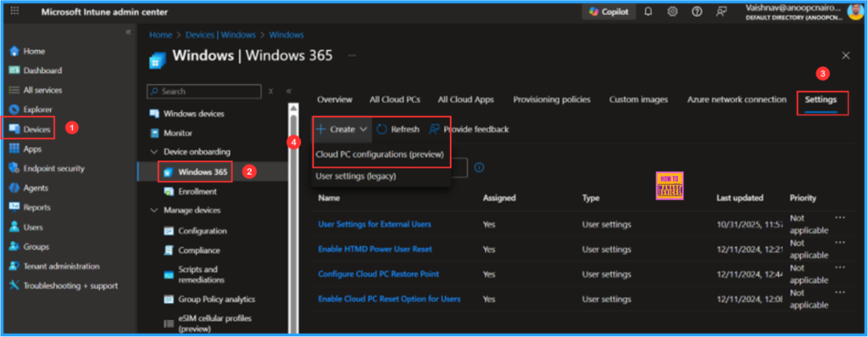Switch to Azure network connection tab

pyautogui.click(x=737, y=100)
